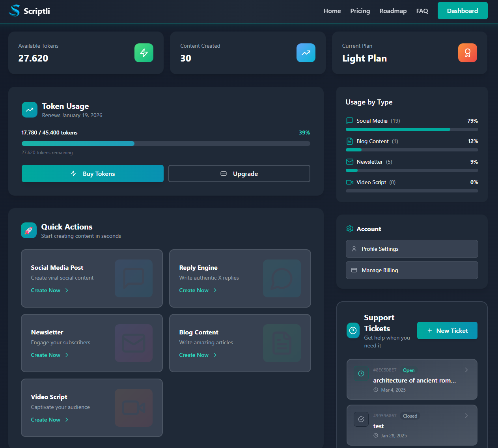Viewport: 498px width, 448px height.
Task: Click the Scriptli logo icon
Action: pos(15,11)
